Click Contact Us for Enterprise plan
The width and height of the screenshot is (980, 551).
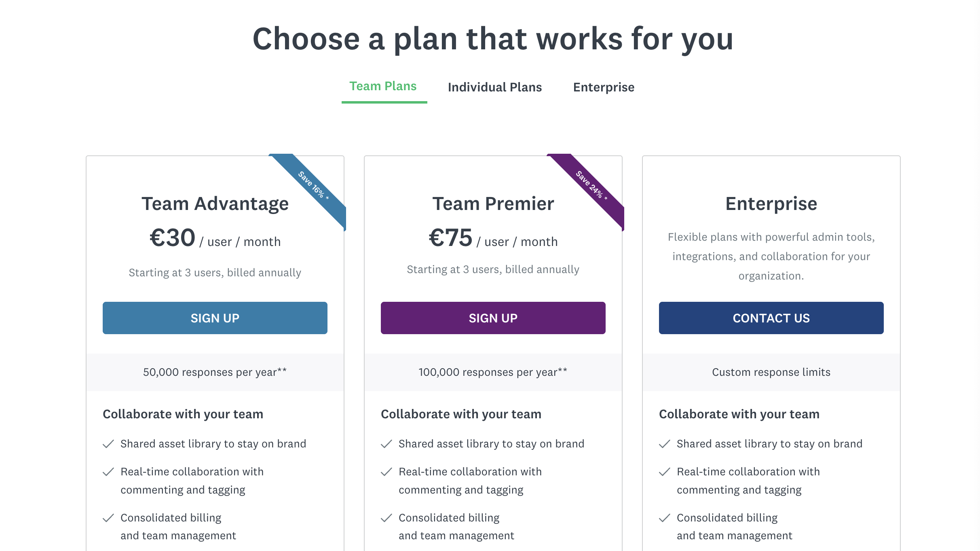771,318
